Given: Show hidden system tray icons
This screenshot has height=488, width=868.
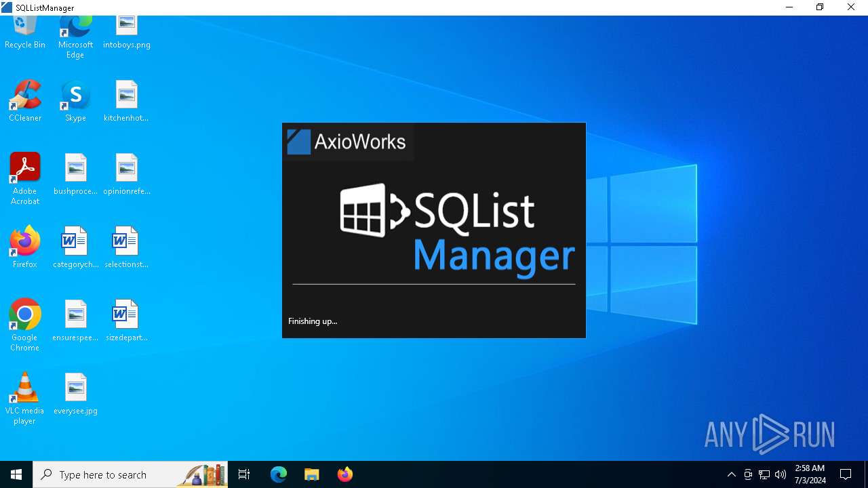Looking at the screenshot, I should (x=731, y=474).
